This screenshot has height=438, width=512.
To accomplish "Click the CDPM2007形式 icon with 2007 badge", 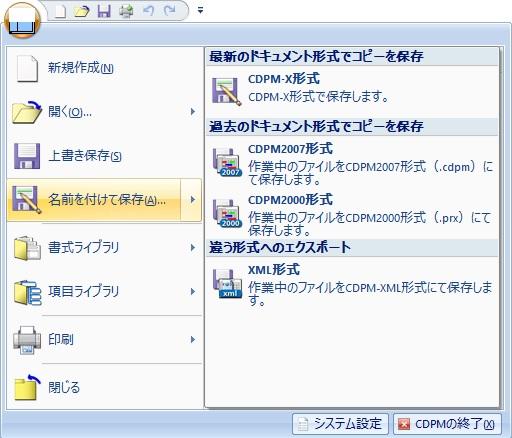I will [227, 162].
